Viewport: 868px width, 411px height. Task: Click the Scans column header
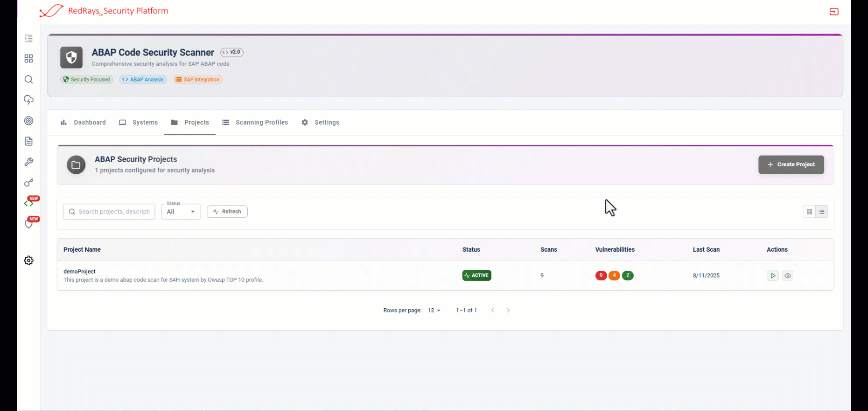[549, 250]
